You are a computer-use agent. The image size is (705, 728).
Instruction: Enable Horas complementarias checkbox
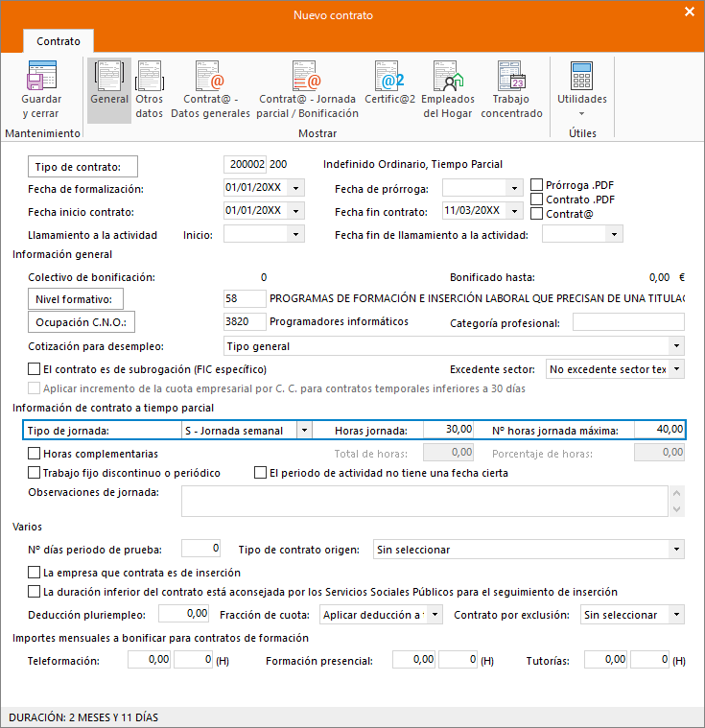pyautogui.click(x=34, y=453)
